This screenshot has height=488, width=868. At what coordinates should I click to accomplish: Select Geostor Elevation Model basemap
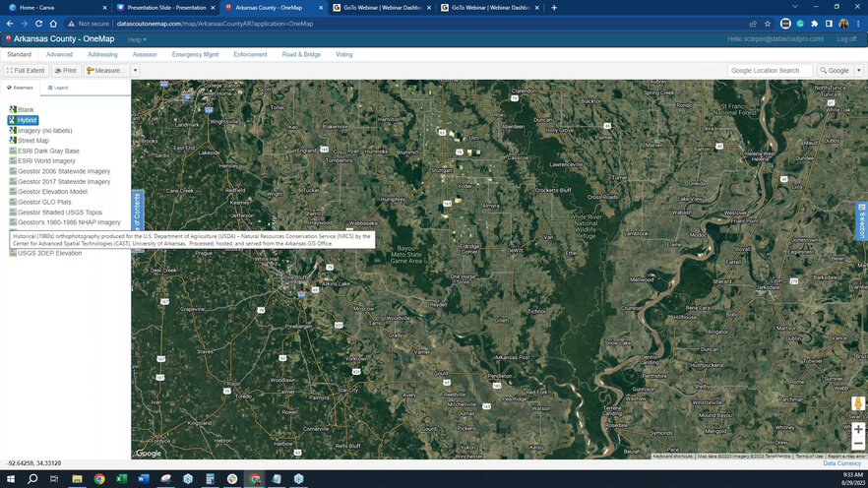tap(48, 192)
